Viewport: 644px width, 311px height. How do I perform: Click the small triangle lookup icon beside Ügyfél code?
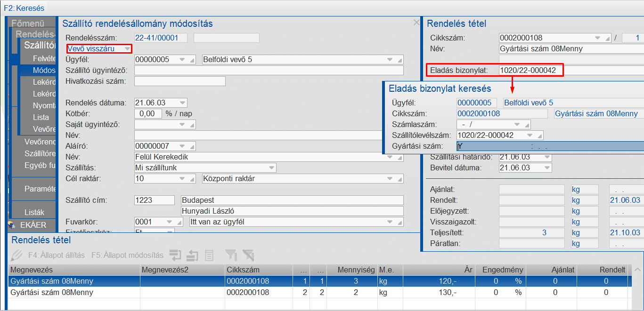[x=191, y=60]
